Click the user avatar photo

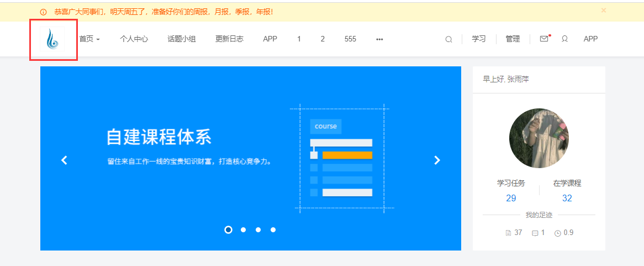539,138
